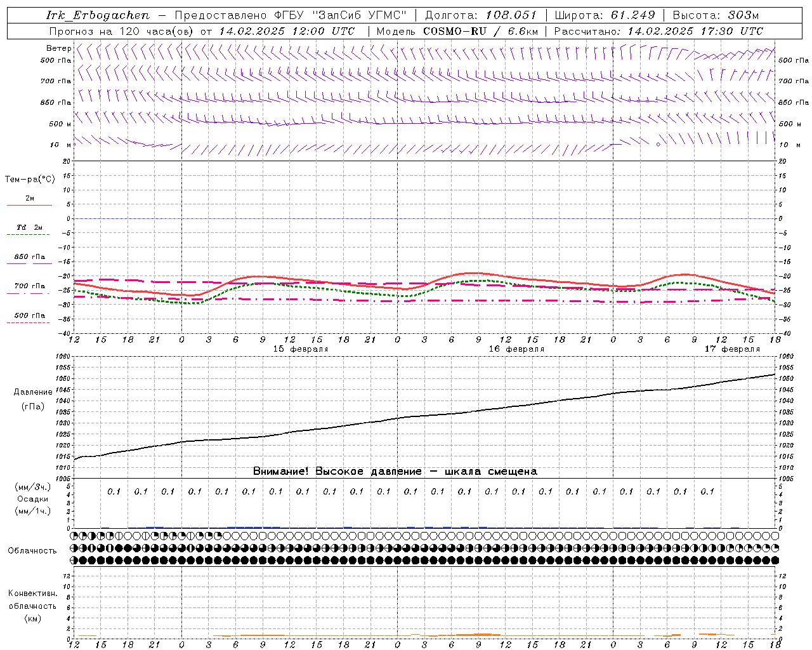Viewport: 812px width, 650px height.
Task: Click the '17 февраля' date label
Action: tap(732, 349)
